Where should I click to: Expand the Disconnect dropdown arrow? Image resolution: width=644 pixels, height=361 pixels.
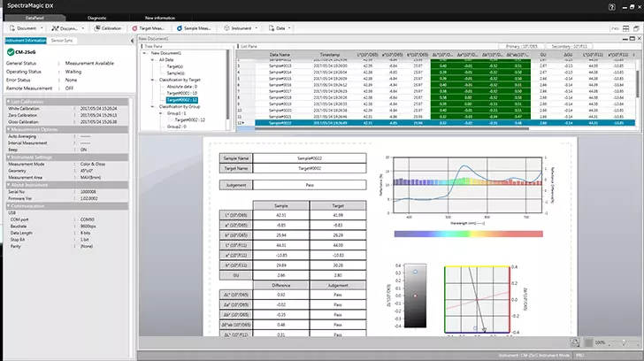(83, 28)
